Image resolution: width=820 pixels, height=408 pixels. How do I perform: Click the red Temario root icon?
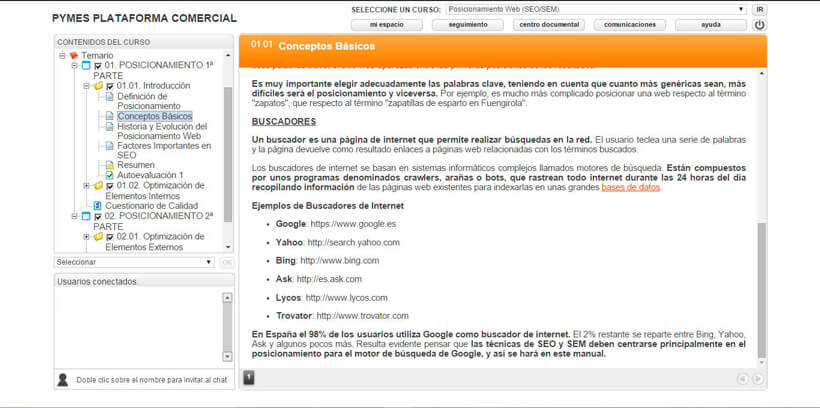pos(74,55)
